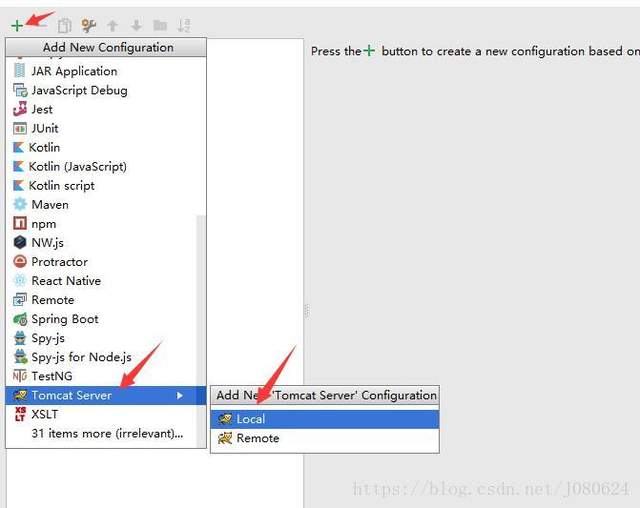Viewport: 640px width, 508px height.
Task: Pick JUnit from the configuration list
Action: 106,128
